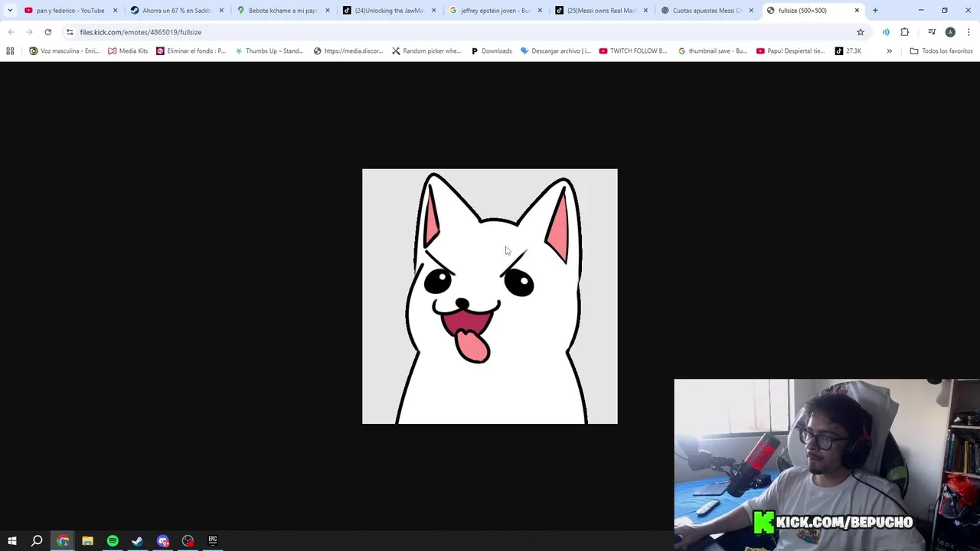Open the Descargar archivo bookmark

point(555,51)
